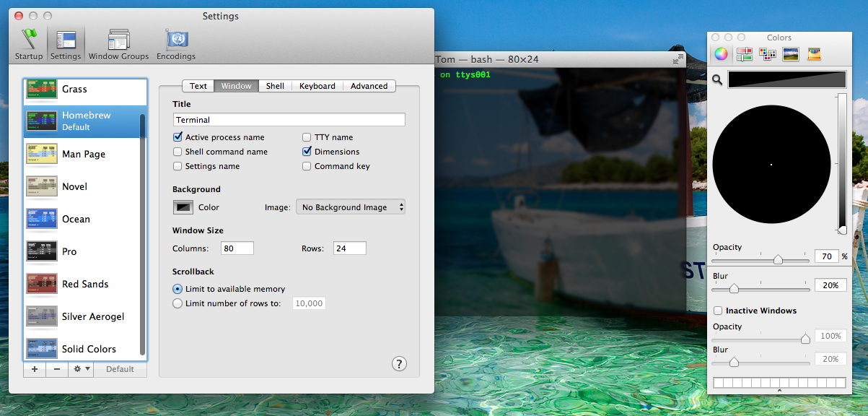Uncheck Active process name
The width and height of the screenshot is (868, 416).
(x=178, y=137)
